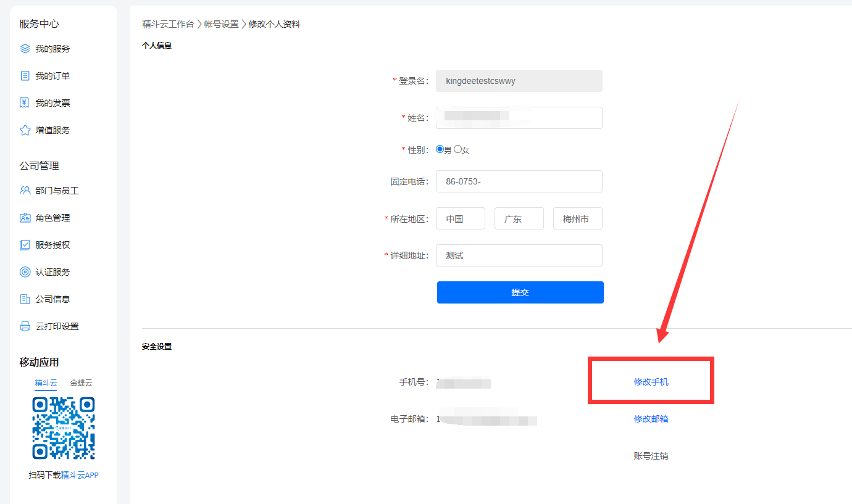Click the 服务授权 checkmark icon
This screenshot has height=504, width=852.
pyautogui.click(x=25, y=244)
